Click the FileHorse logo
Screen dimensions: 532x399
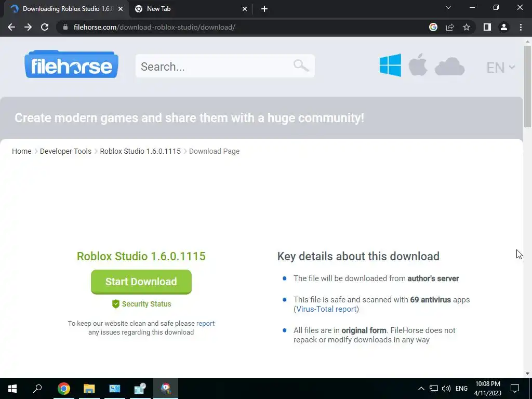[71, 64]
